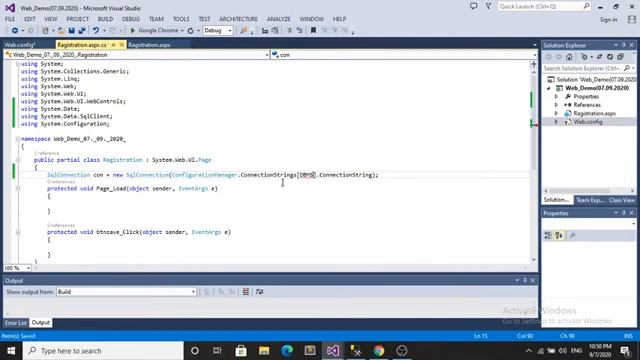The width and height of the screenshot is (640, 360).
Task: Click the feedback icon in title bar
Action: [473, 6]
